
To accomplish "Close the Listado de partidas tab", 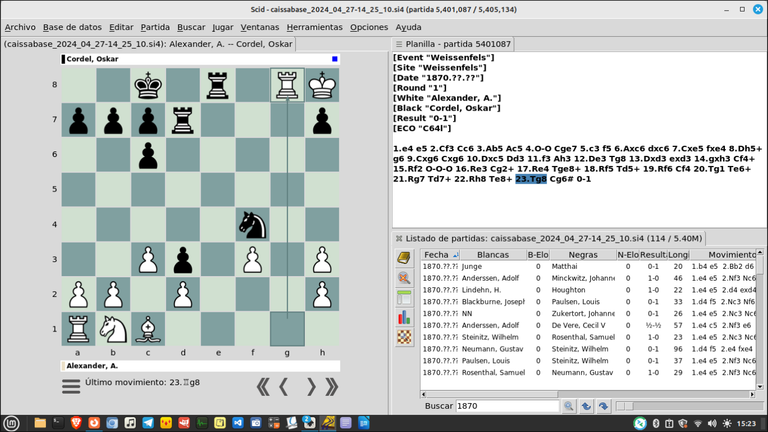I will (x=399, y=239).
